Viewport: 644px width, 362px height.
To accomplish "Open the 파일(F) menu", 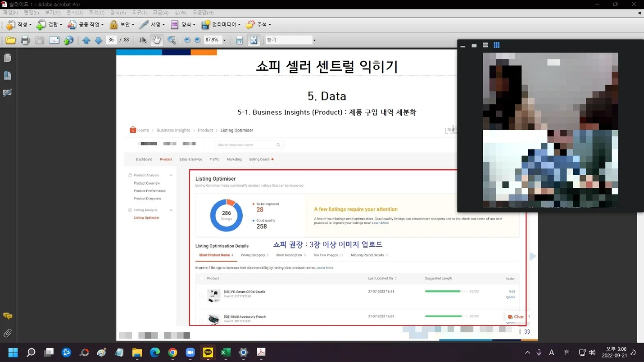I will point(10,13).
